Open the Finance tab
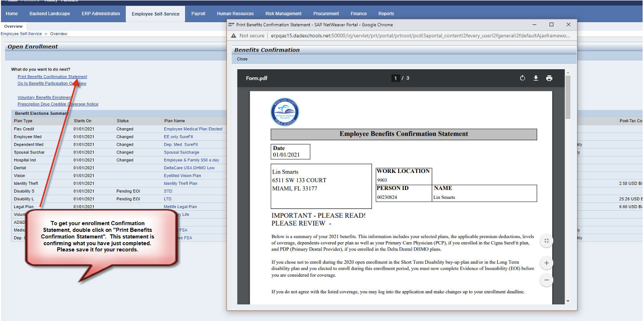Image resolution: width=644 pixels, height=321 pixels. pos(358,14)
